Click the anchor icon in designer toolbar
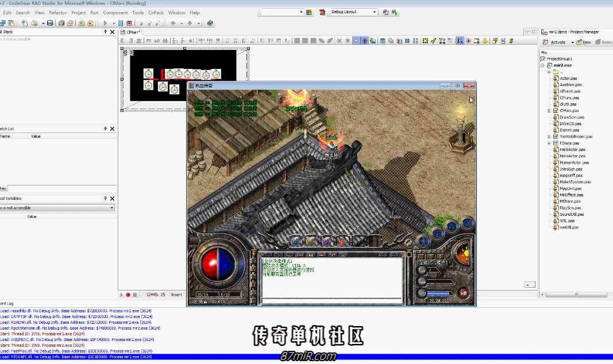The width and height of the screenshot is (613, 364). (x=485, y=41)
